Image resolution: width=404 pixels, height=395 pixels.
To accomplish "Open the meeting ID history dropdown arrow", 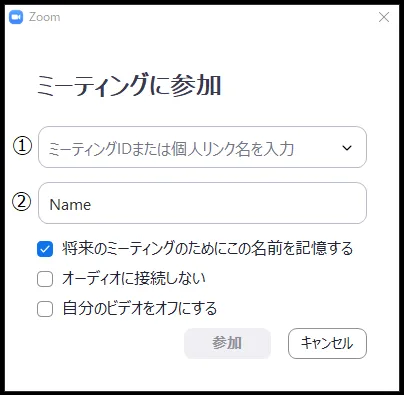I will (x=347, y=148).
